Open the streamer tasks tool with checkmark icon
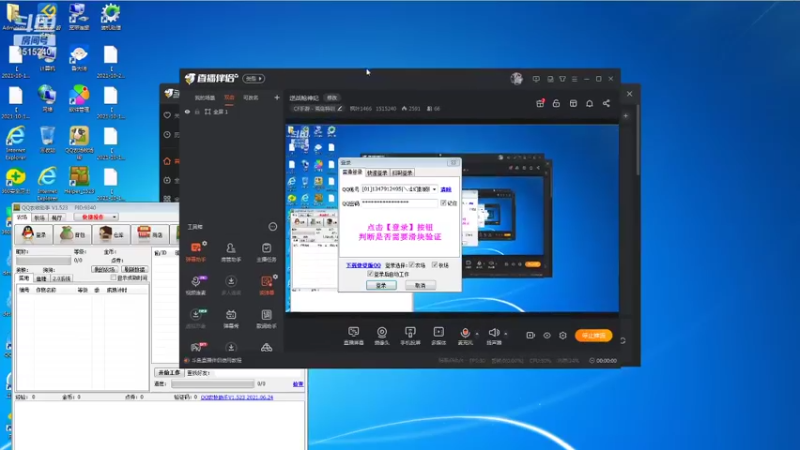The width and height of the screenshot is (800, 450). 266,252
